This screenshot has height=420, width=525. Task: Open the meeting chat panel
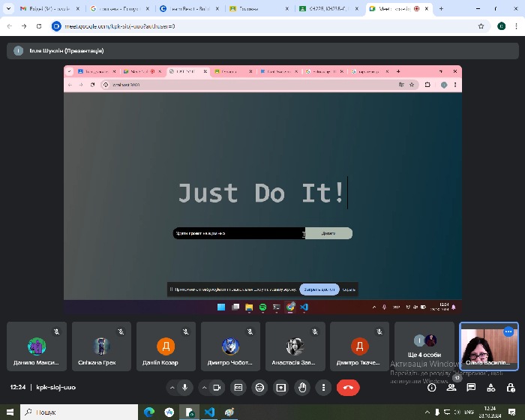tap(471, 387)
